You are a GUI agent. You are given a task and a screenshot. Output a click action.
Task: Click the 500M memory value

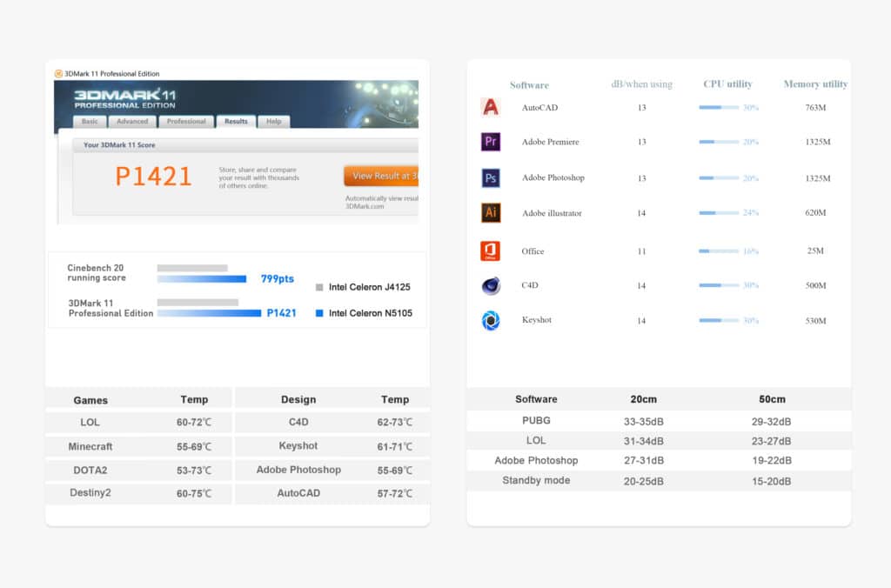click(x=815, y=285)
